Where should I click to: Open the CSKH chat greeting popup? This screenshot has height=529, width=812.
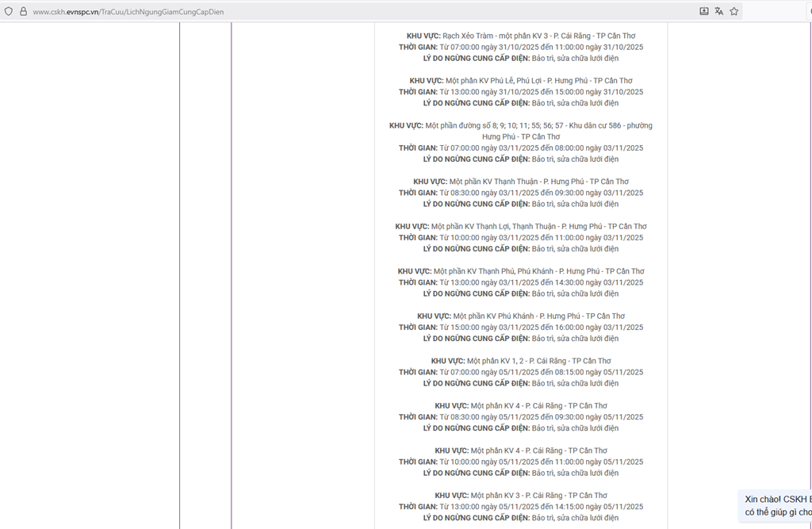777,505
